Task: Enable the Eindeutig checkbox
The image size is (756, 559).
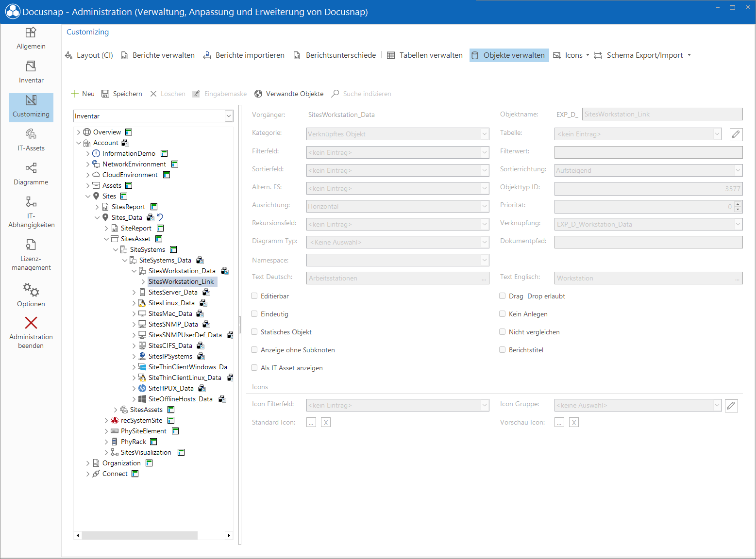Action: pos(254,314)
